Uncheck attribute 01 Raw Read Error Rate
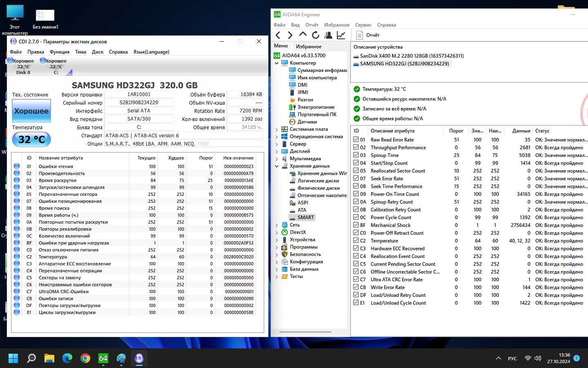This screenshot has height=368, width=588. pos(356,139)
